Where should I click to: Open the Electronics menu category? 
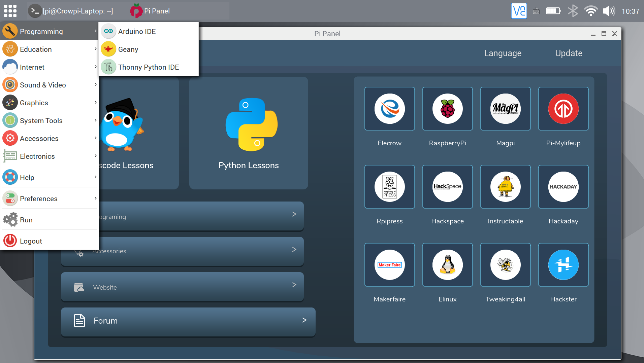coord(50,156)
